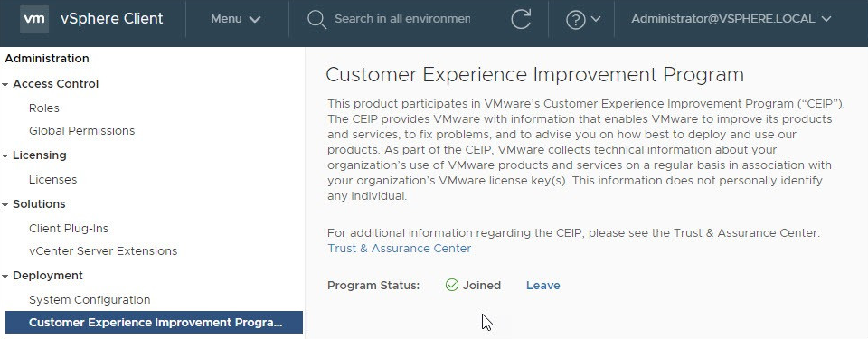Collapse the Solutions section
The width and height of the screenshot is (868, 339).
[x=5, y=205]
